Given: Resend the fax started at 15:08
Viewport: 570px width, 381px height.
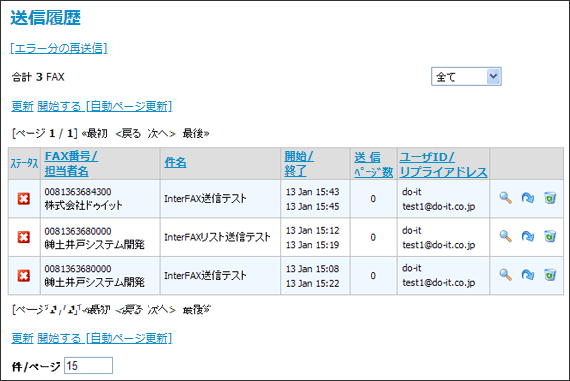Looking at the screenshot, I should [x=527, y=274].
